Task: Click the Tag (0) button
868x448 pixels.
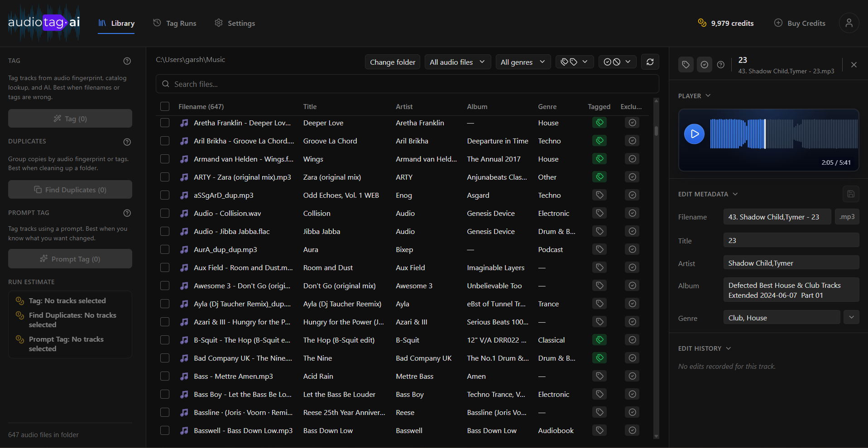Action: coord(70,119)
